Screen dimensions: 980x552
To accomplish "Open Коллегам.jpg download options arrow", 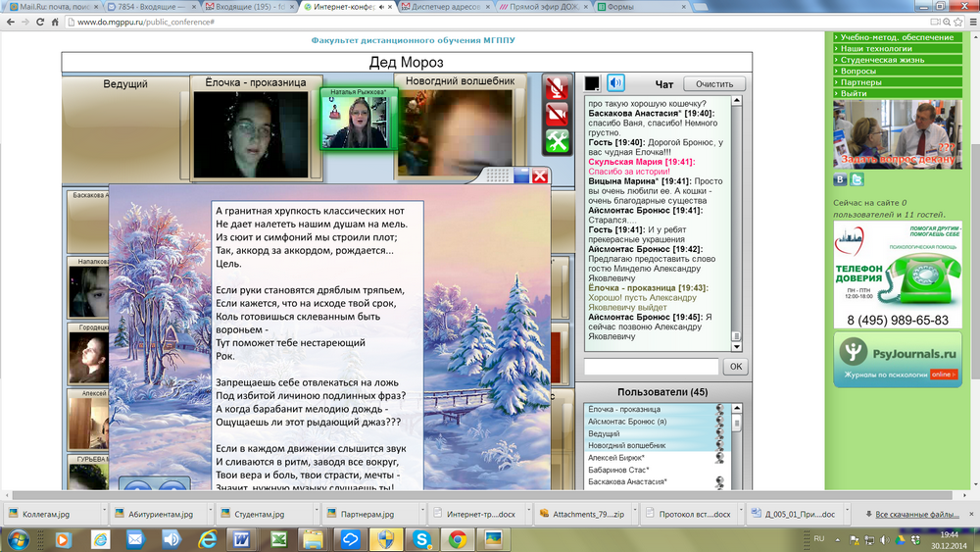I will 104,510.
